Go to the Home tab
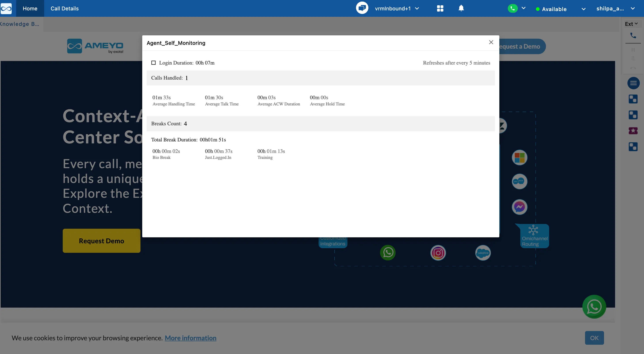The width and height of the screenshot is (644, 354). click(30, 8)
